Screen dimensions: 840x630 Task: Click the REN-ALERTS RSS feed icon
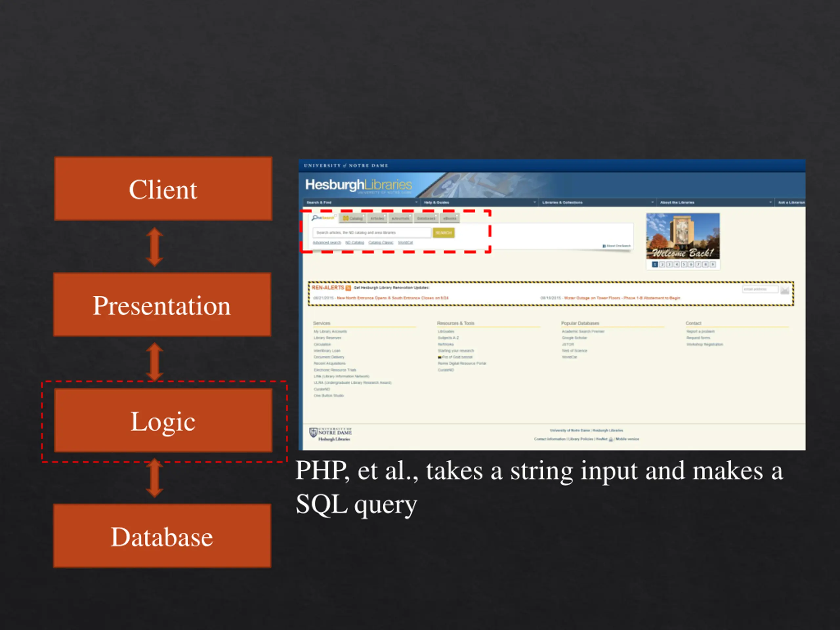(348, 288)
